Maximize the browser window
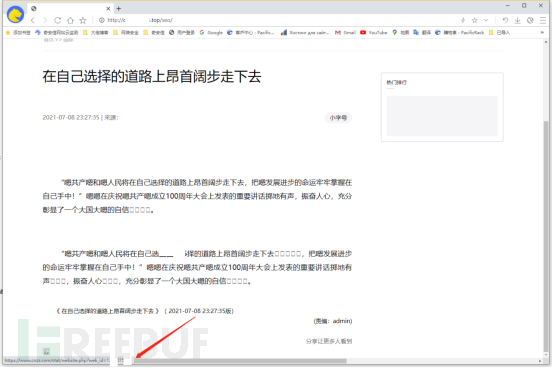553x368 pixels. click(x=524, y=6)
